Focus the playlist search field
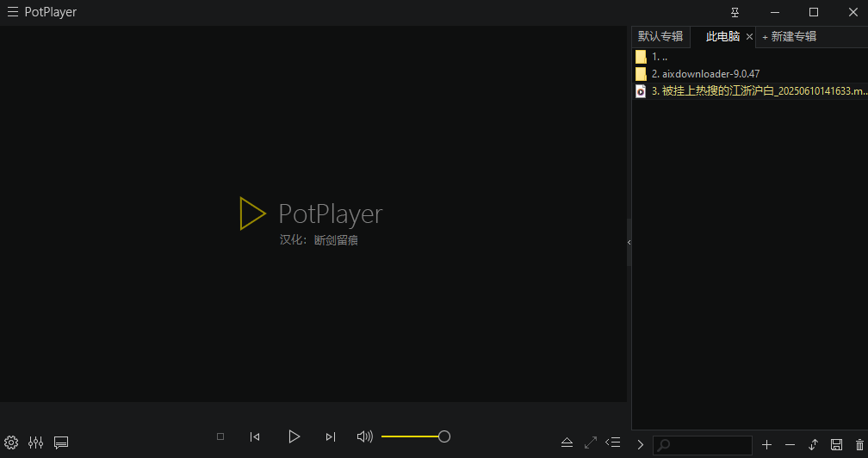The image size is (868, 458). click(703, 445)
